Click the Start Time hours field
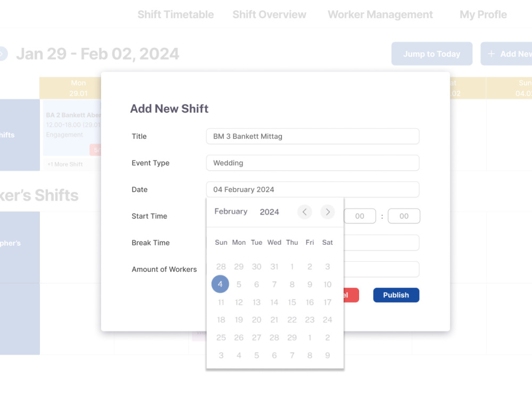 pos(360,216)
